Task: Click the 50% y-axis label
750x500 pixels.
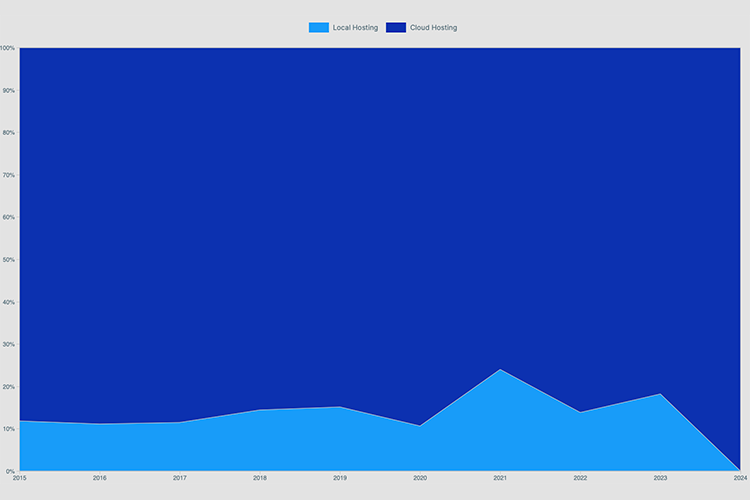Action: tap(9, 260)
